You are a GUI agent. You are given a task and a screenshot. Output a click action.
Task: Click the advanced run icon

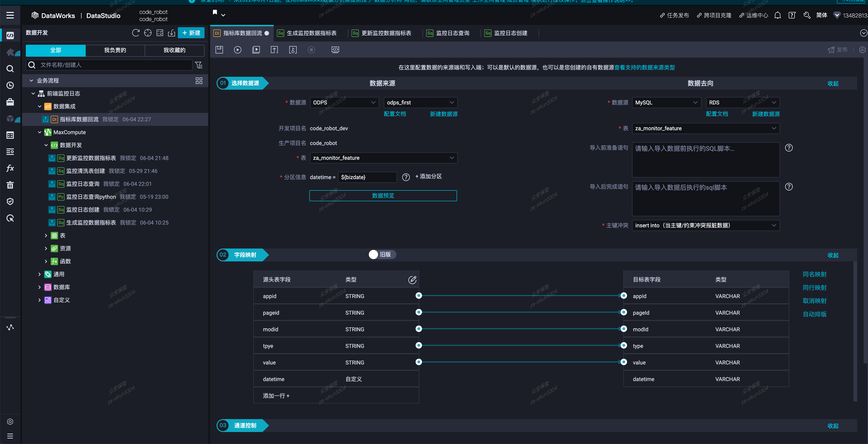(x=256, y=50)
